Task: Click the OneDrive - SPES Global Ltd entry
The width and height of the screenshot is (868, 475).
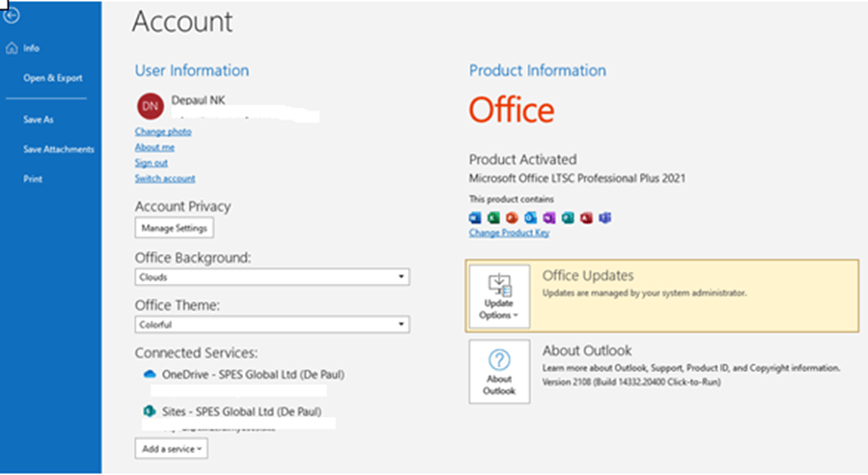Action: pyautogui.click(x=253, y=375)
